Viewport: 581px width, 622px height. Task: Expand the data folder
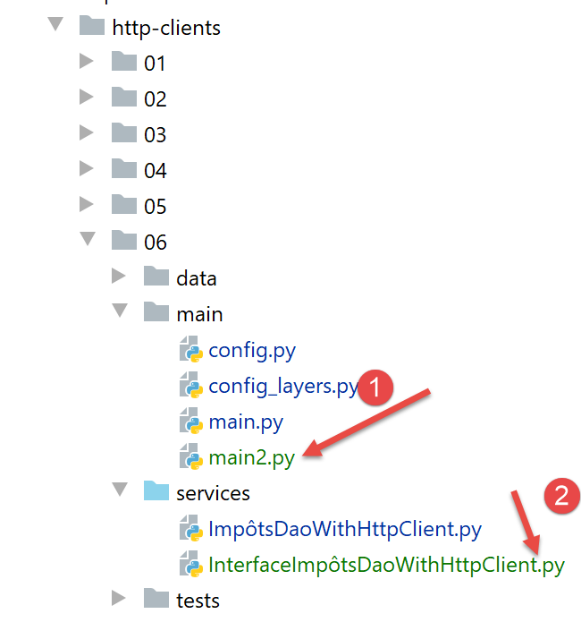(118, 276)
